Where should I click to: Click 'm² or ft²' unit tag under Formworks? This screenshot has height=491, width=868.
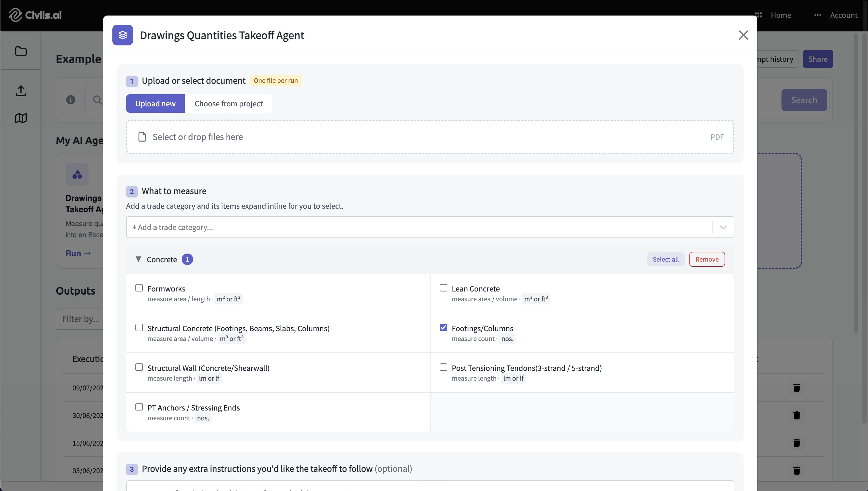pos(228,299)
